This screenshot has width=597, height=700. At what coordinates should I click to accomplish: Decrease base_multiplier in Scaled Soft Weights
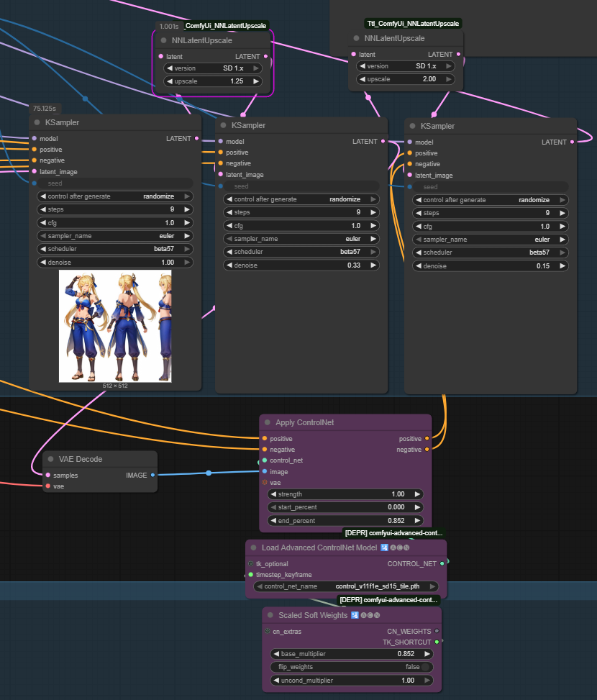tap(277, 653)
